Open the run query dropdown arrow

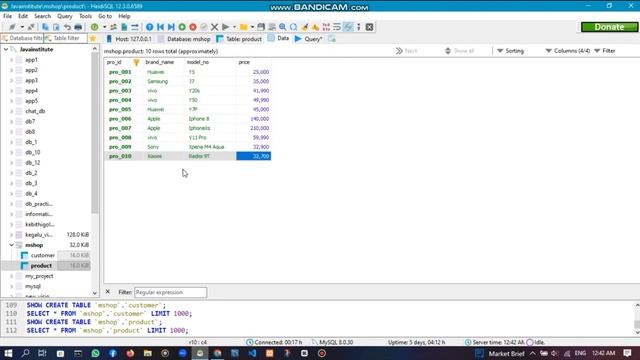click(x=234, y=27)
